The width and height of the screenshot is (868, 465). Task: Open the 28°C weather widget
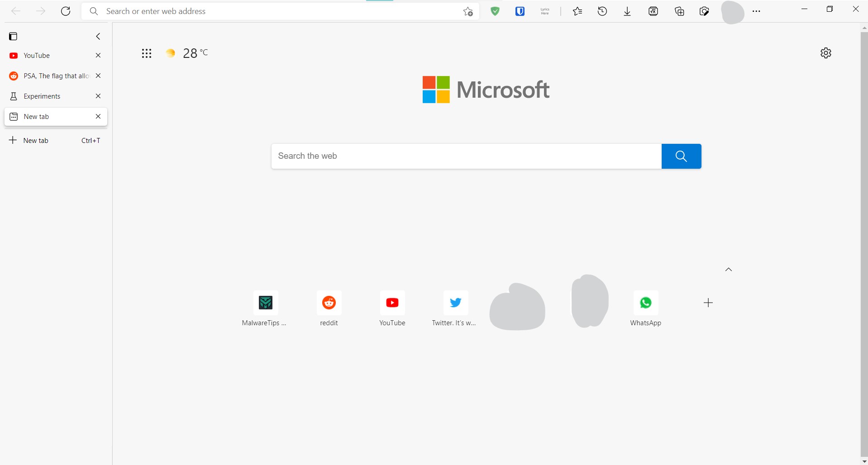tap(187, 53)
